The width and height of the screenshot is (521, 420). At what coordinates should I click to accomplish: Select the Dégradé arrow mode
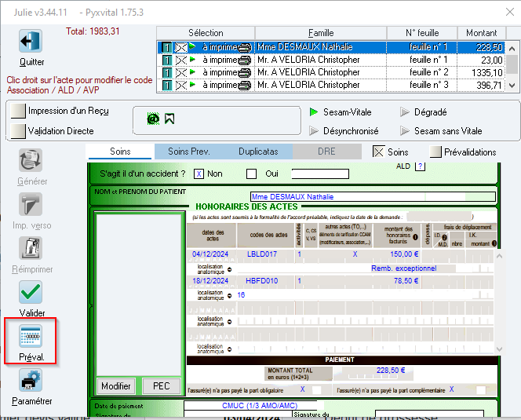pyautogui.click(x=404, y=112)
